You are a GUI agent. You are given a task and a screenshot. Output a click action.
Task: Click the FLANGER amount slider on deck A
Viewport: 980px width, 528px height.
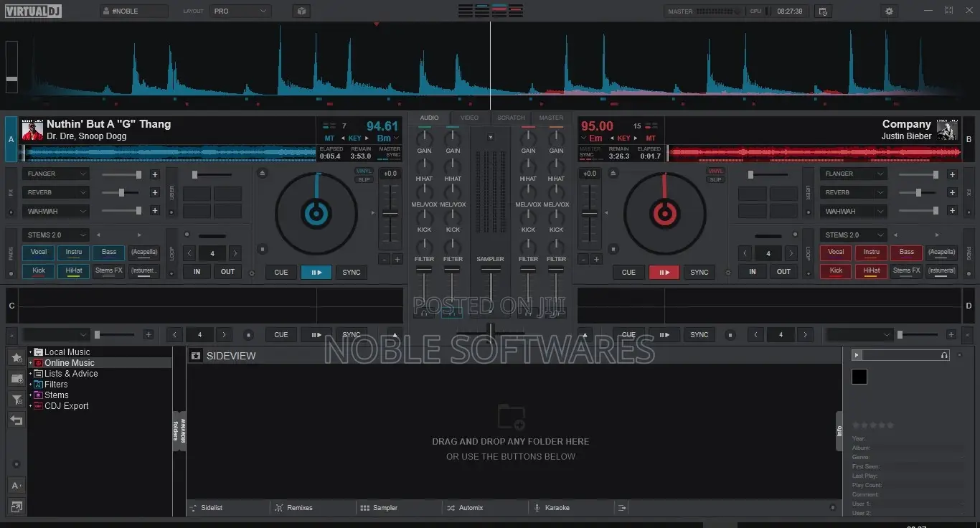coord(121,174)
